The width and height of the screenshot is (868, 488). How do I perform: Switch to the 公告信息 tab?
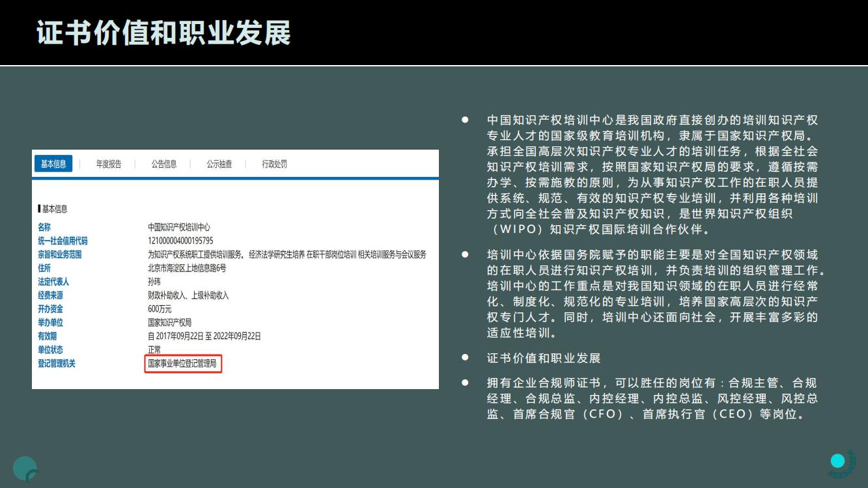tap(164, 164)
